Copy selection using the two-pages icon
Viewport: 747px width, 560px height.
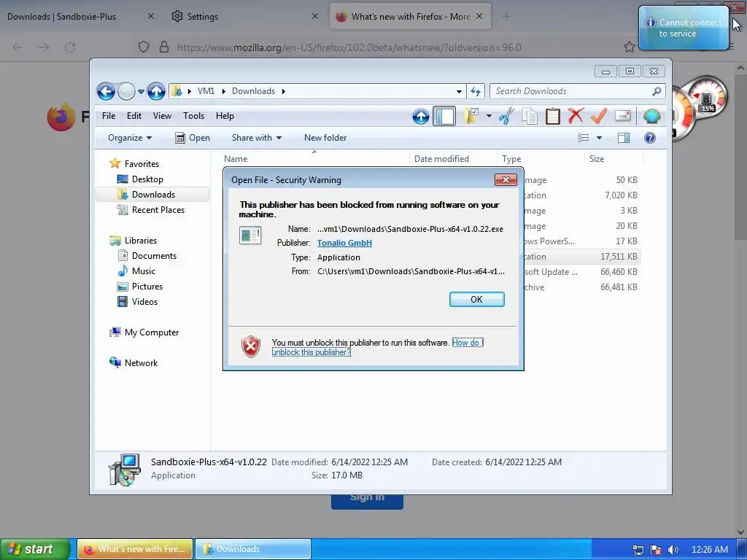(x=530, y=116)
